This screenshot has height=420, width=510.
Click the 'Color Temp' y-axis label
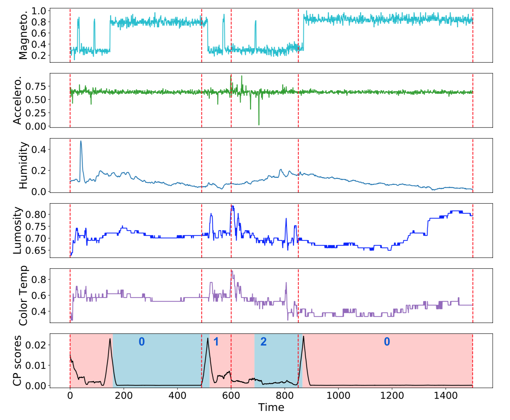[23, 296]
